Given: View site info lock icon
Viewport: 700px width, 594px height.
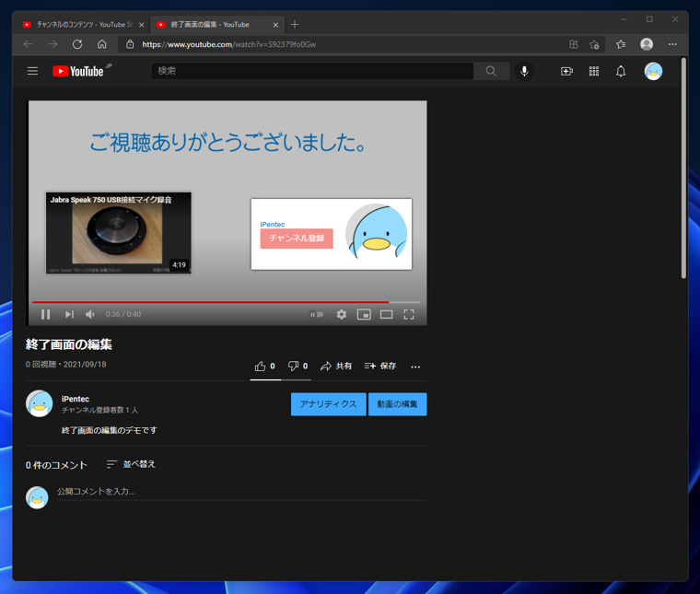Looking at the screenshot, I should tap(130, 44).
